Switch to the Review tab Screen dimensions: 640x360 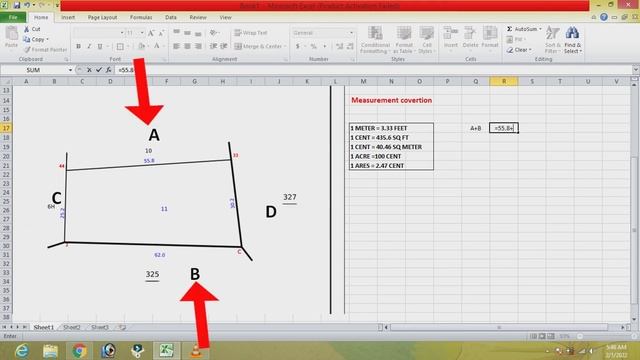coord(198,18)
